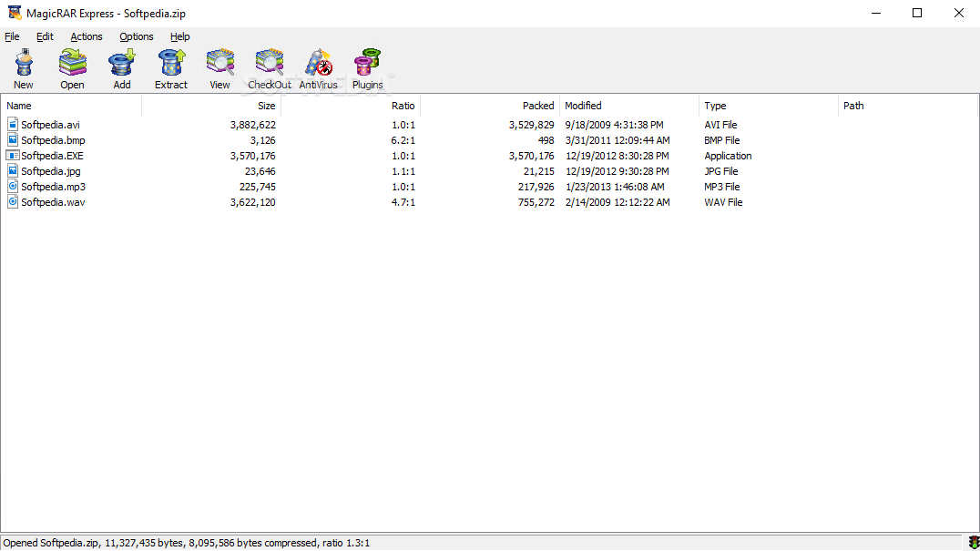Click the MagicRAR app icon in title bar
This screenshot has height=551, width=980.
(x=14, y=13)
